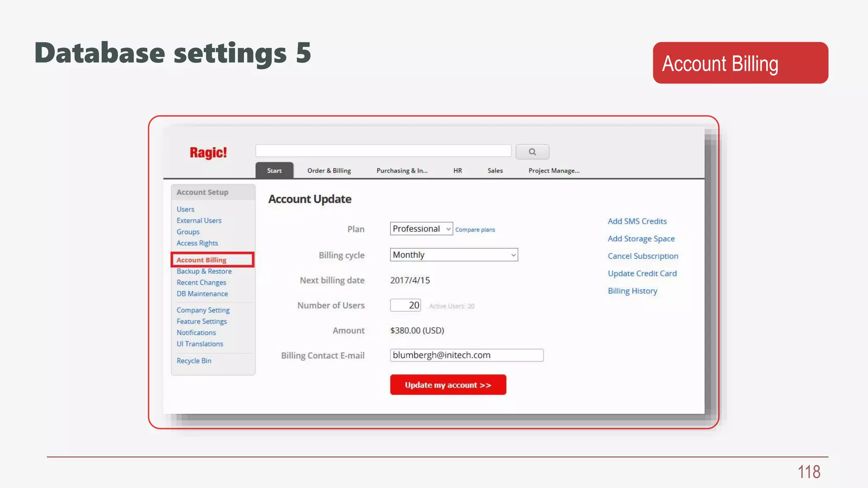Click Cancel Subscription link
Viewport: 868px width, 488px height.
tap(643, 256)
